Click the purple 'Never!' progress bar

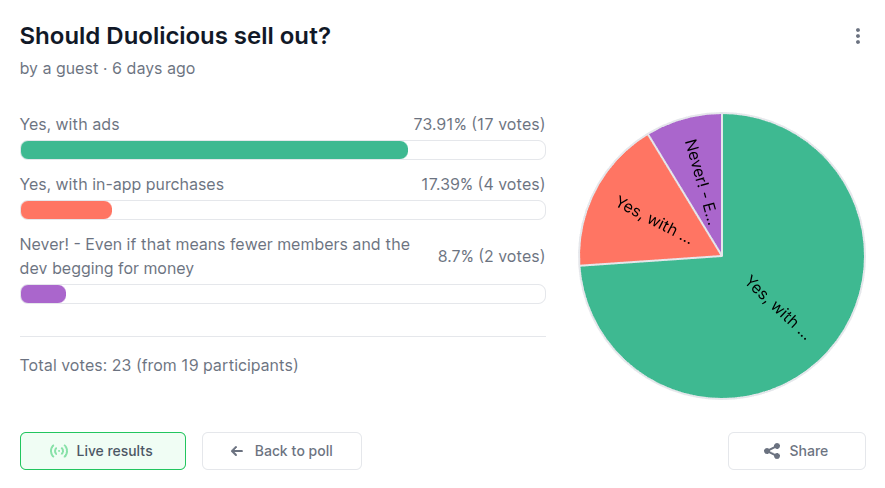pyautogui.click(x=43, y=294)
